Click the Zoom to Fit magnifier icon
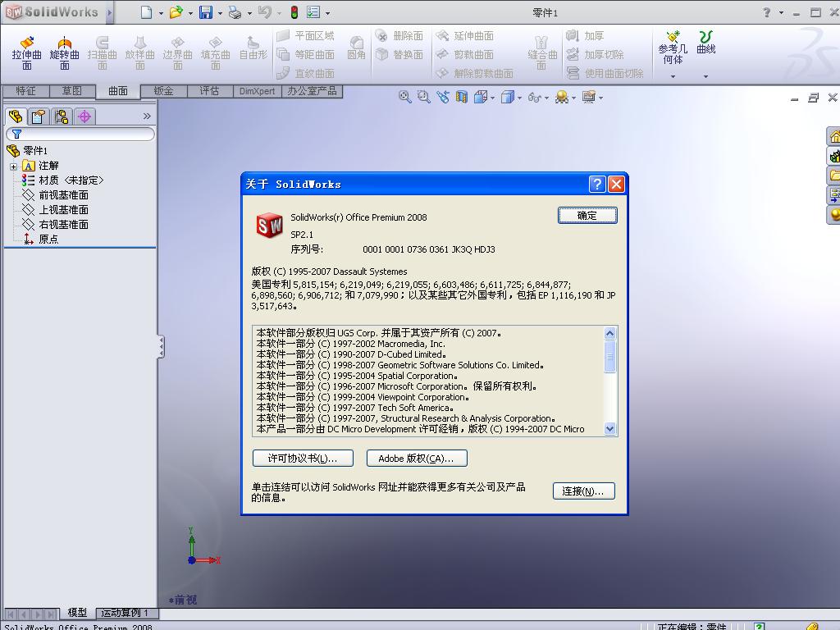The image size is (840, 630). [404, 97]
